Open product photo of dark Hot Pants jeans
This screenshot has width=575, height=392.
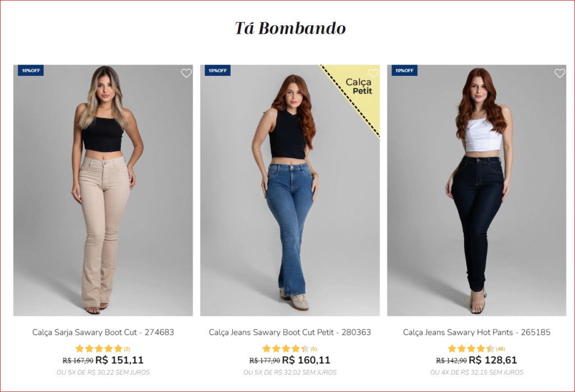[x=477, y=190]
